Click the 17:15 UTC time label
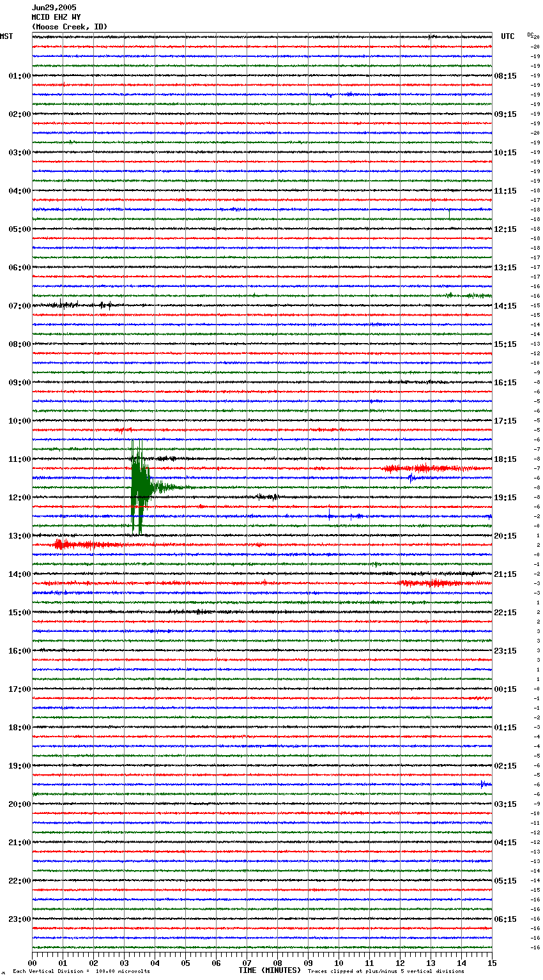 pos(505,421)
